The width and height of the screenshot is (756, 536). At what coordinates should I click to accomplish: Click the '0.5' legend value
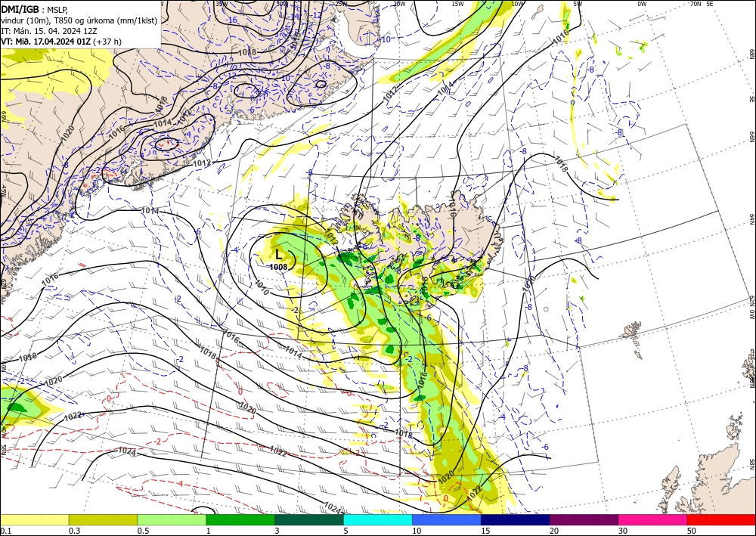pos(142,531)
